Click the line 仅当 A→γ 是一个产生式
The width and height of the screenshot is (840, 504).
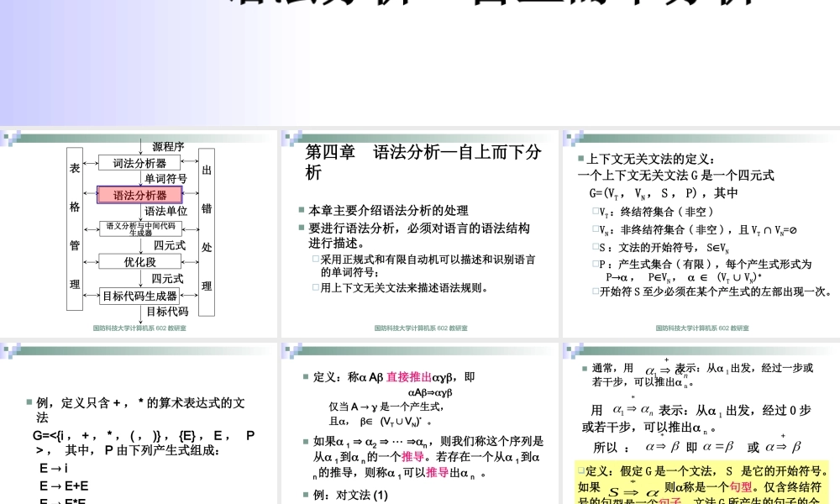[386, 407]
